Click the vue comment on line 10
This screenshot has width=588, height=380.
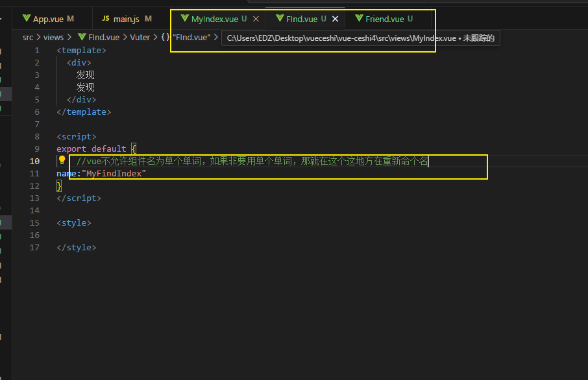click(x=252, y=161)
